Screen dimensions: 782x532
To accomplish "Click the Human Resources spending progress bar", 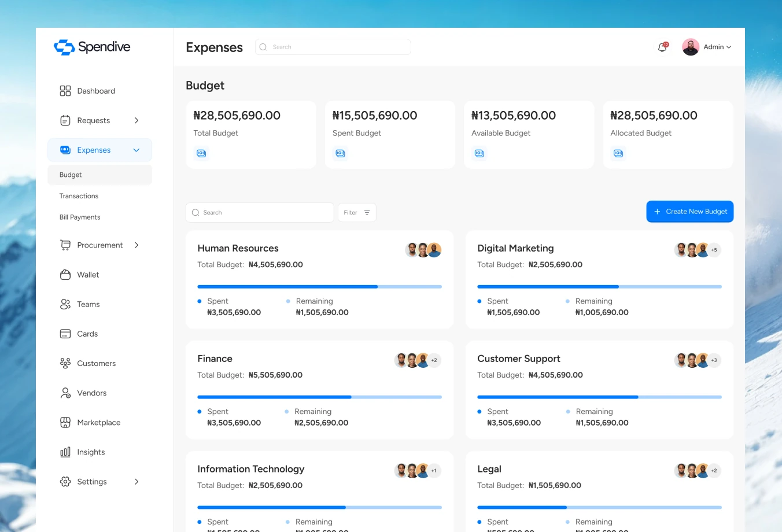I will click(319, 287).
